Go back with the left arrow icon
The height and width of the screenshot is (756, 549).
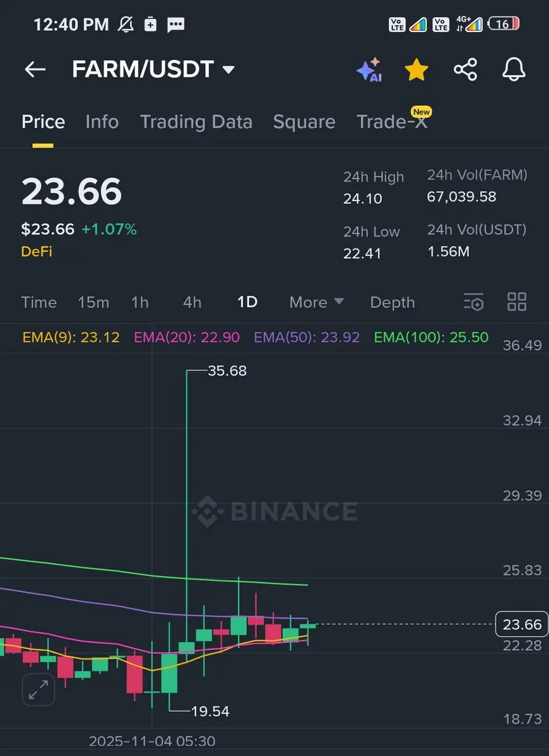pyautogui.click(x=35, y=69)
